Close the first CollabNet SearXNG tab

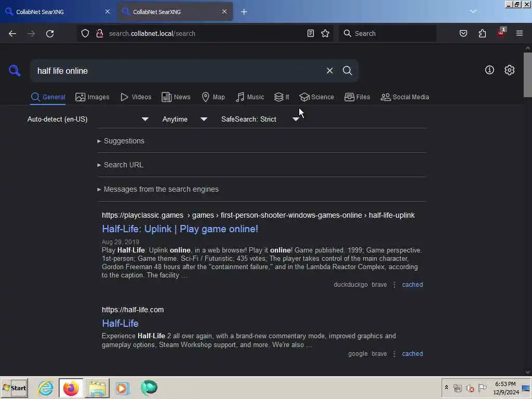click(108, 11)
